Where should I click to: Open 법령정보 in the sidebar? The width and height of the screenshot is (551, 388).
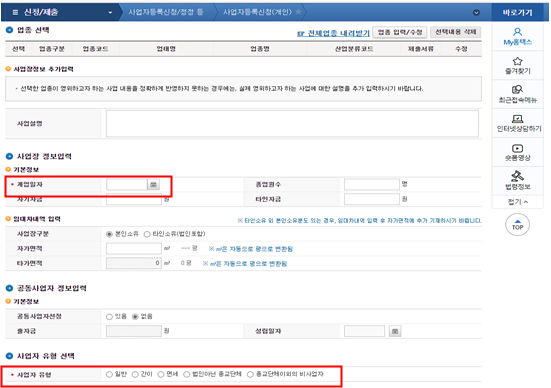[517, 181]
